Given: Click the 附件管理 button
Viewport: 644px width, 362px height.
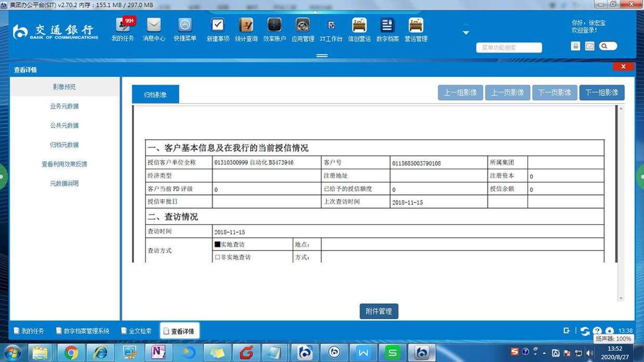Looking at the screenshot, I should [x=378, y=311].
